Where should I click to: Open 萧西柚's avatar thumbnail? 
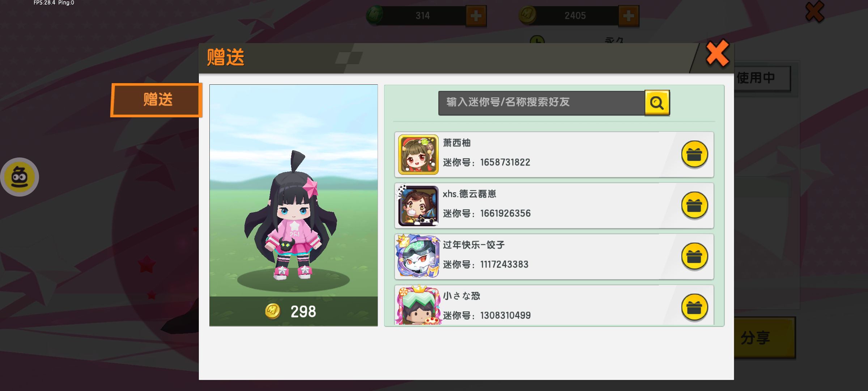click(x=418, y=155)
